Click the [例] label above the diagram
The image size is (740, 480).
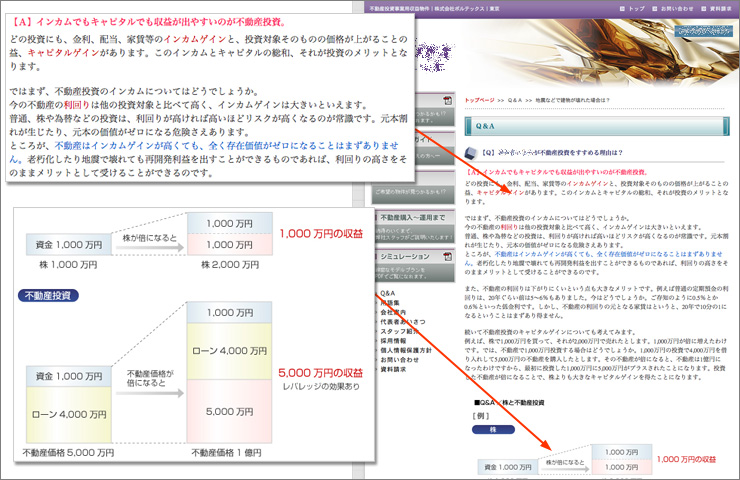click(481, 416)
